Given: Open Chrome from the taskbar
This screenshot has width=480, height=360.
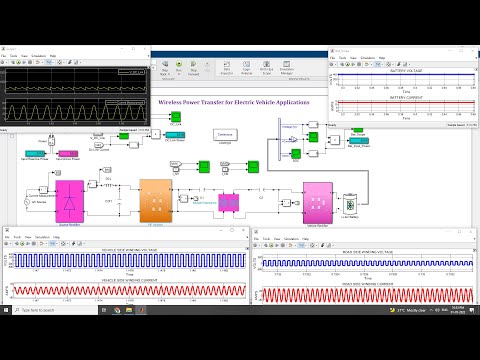Looking at the screenshot, I should click(x=117, y=310).
